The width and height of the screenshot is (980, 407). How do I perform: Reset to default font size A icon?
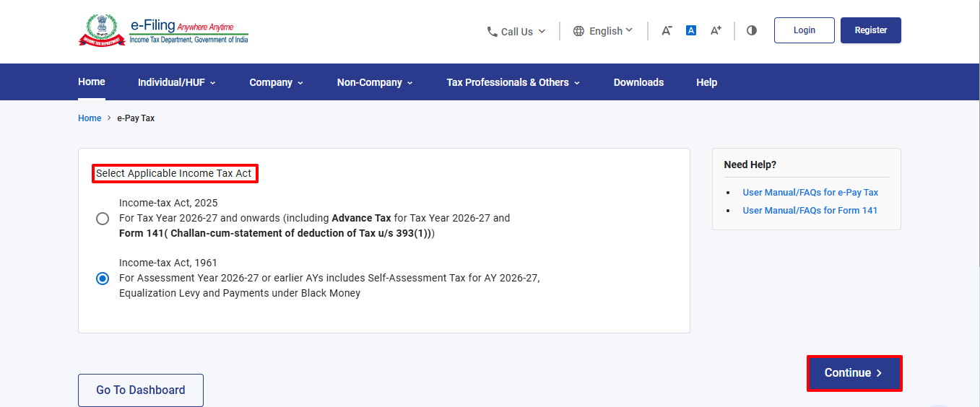691,30
